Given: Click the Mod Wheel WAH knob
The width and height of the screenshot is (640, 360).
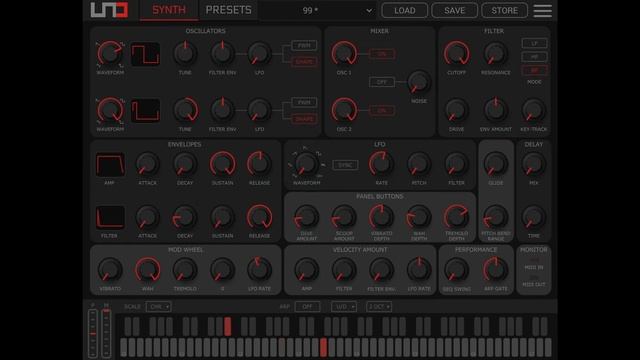Looking at the screenshot, I should coord(147,269).
